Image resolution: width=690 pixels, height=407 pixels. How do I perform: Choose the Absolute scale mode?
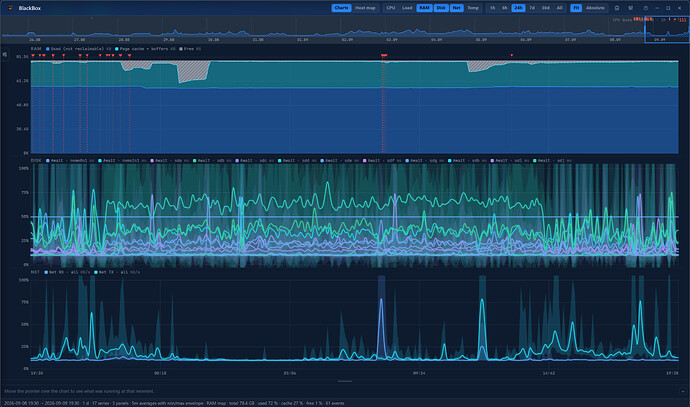click(x=595, y=8)
